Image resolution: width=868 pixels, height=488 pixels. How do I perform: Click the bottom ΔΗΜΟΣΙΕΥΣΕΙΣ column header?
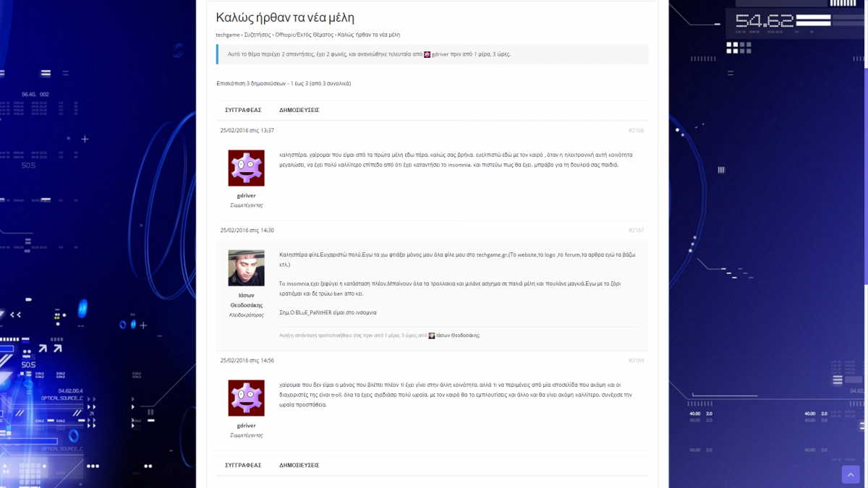click(x=299, y=466)
